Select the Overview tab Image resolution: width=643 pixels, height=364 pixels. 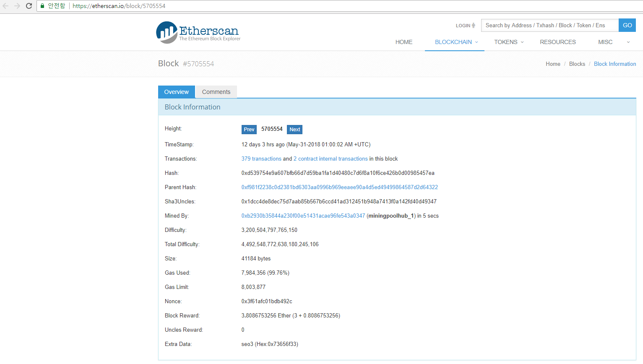pos(177,92)
